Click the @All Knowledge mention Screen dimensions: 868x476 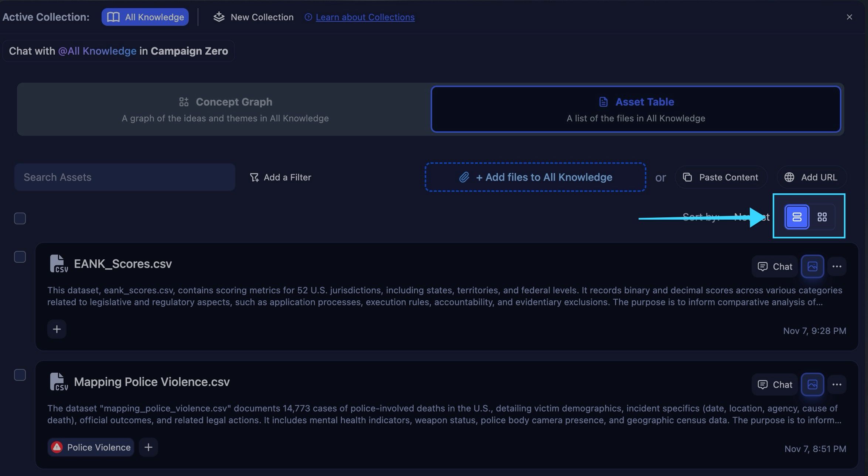[x=97, y=51]
